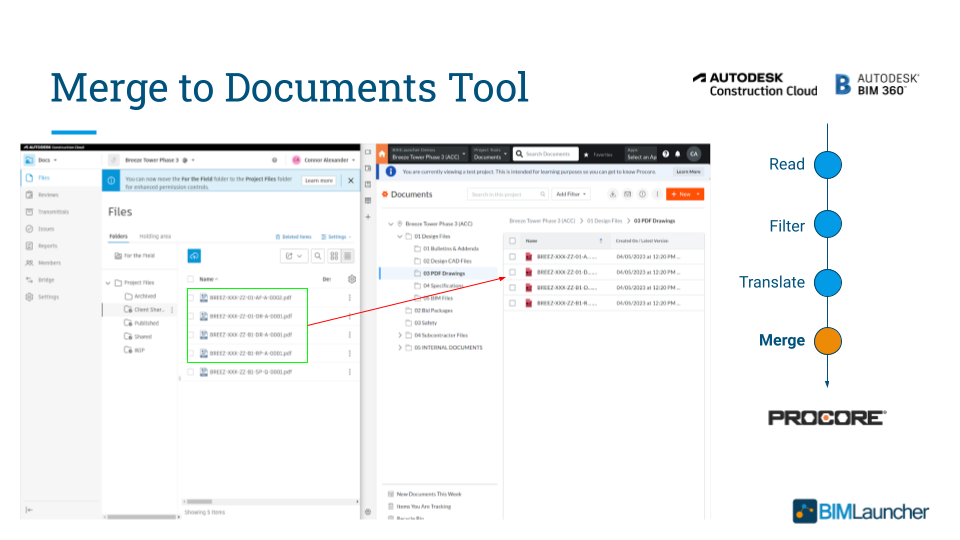Dismiss the For the Field info banner
The width and height of the screenshot is (960, 540).
tap(351, 181)
